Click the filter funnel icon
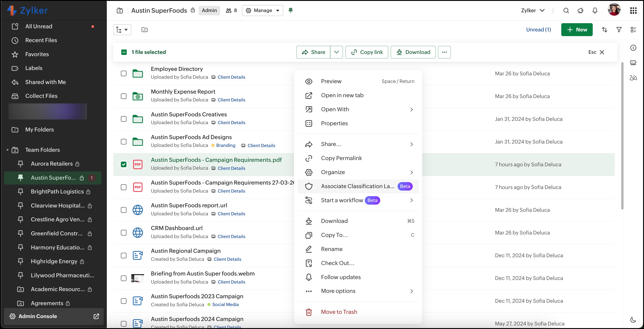 [619, 30]
